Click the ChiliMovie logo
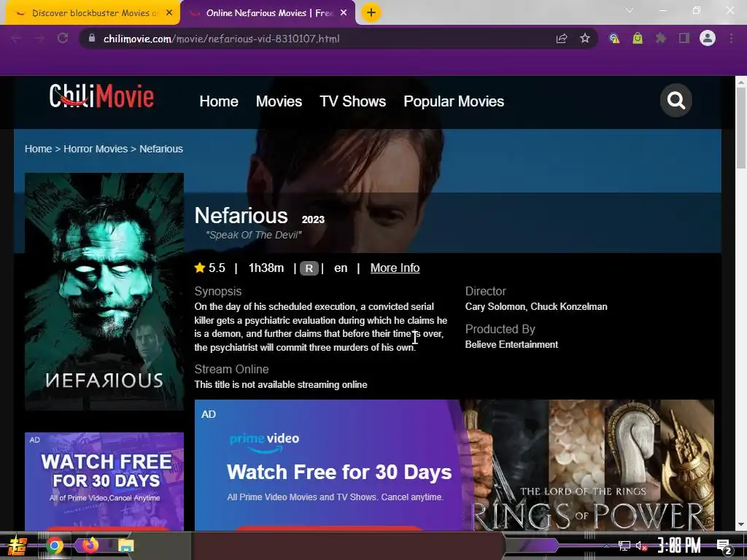The height and width of the screenshot is (560, 747). pyautogui.click(x=101, y=97)
